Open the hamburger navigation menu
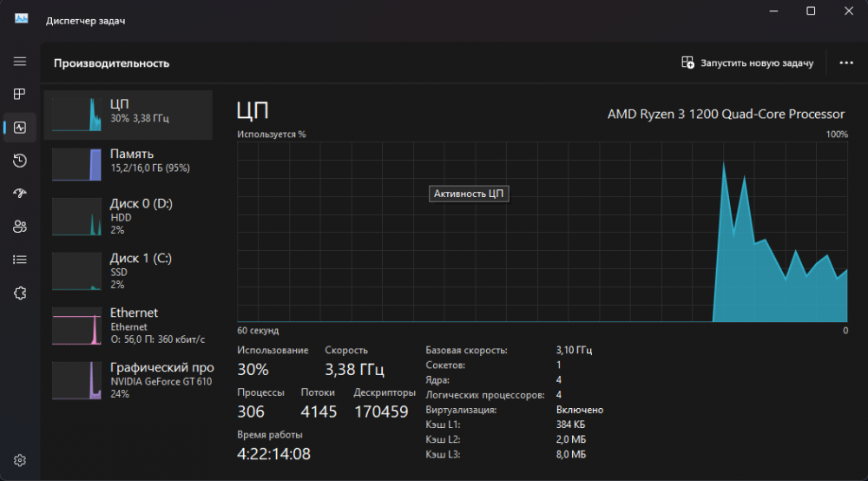This screenshot has width=868, height=481. click(20, 62)
